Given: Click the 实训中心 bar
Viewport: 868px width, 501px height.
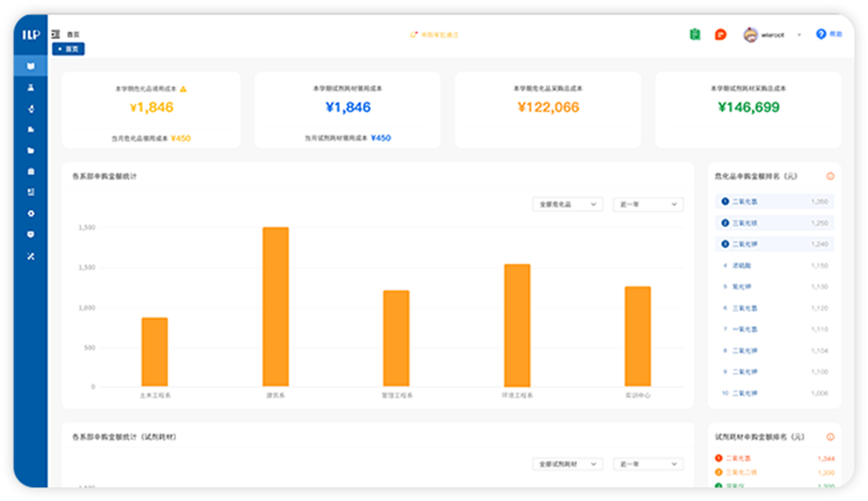Looking at the screenshot, I should point(638,336).
